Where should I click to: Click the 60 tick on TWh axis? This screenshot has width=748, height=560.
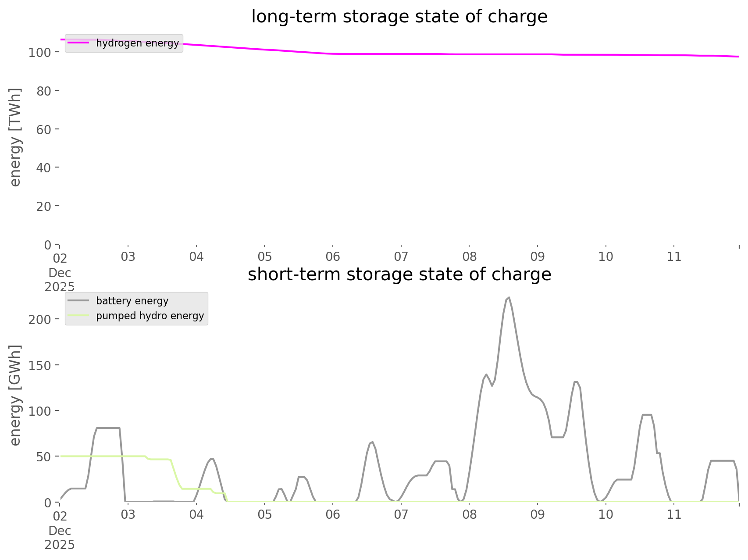click(43, 129)
